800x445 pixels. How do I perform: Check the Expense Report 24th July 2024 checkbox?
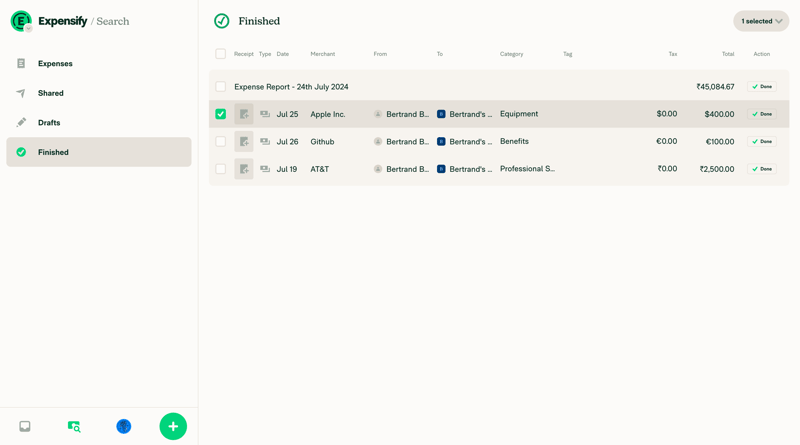(220, 87)
